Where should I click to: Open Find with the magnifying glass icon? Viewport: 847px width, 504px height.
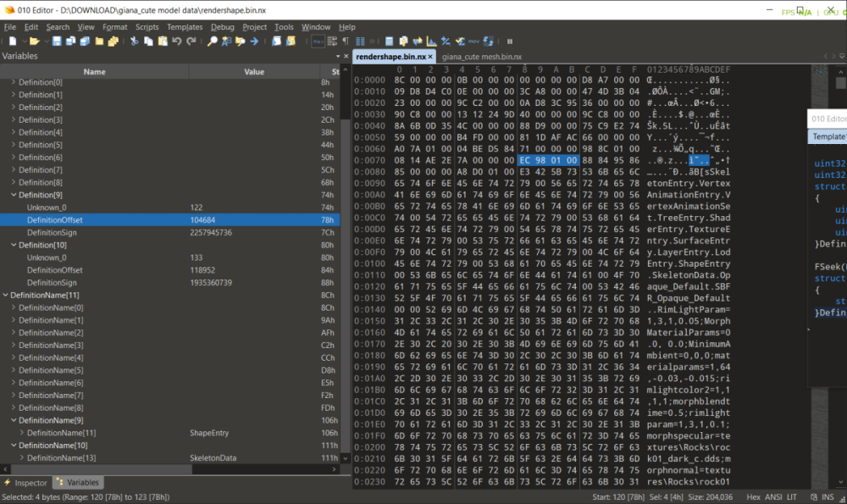[213, 42]
